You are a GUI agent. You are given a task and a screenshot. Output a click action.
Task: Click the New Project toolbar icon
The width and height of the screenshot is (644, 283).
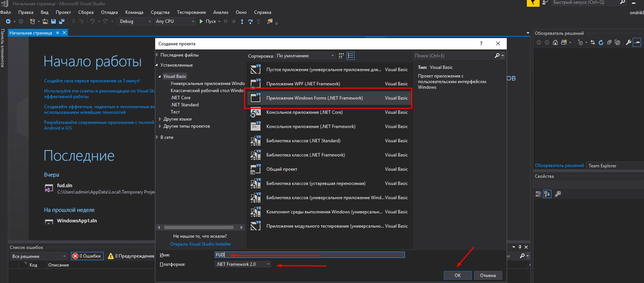point(33,21)
